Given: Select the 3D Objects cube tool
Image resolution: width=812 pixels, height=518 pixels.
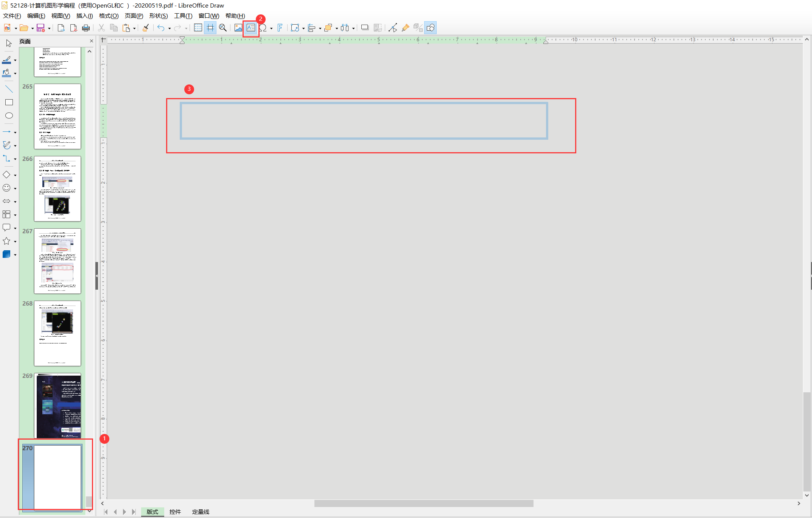Looking at the screenshot, I should click(x=7, y=254).
